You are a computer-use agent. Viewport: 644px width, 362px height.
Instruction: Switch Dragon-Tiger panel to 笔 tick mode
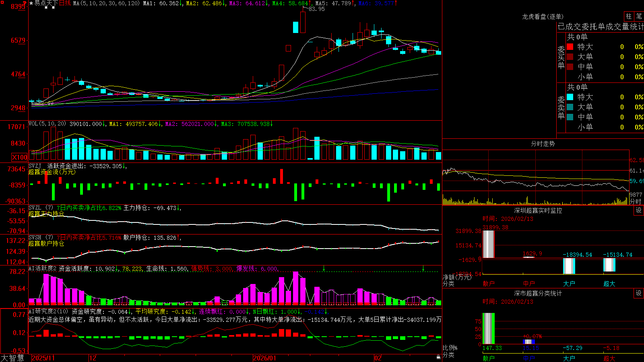(x=639, y=16)
